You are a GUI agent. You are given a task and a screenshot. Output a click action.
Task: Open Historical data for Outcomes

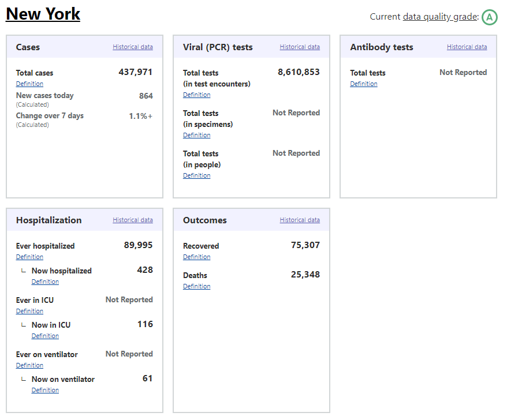(300, 220)
